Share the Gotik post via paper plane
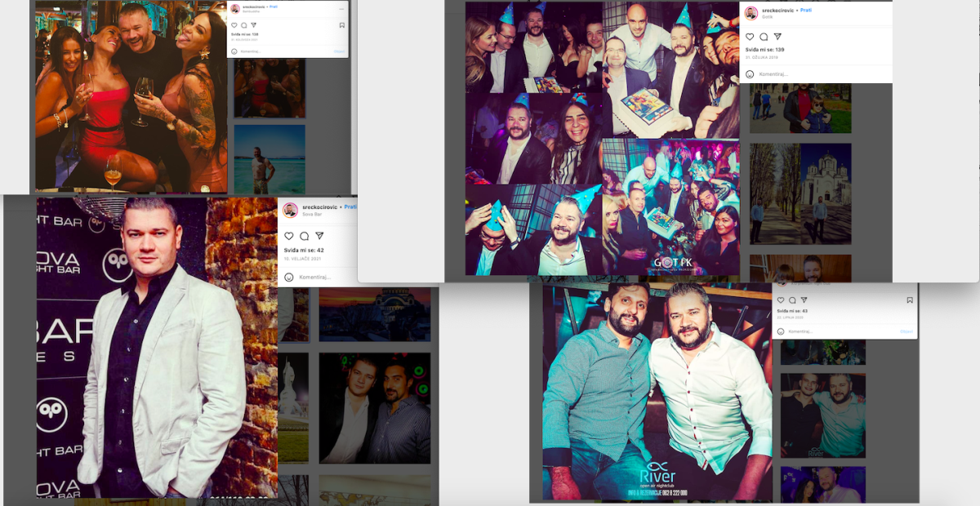 coord(777,37)
